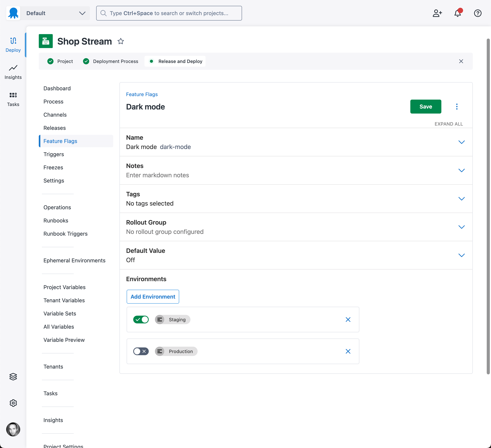Viewport: 491px width, 448px height.
Task: Open Feature Flags in project menu
Action: point(76,141)
